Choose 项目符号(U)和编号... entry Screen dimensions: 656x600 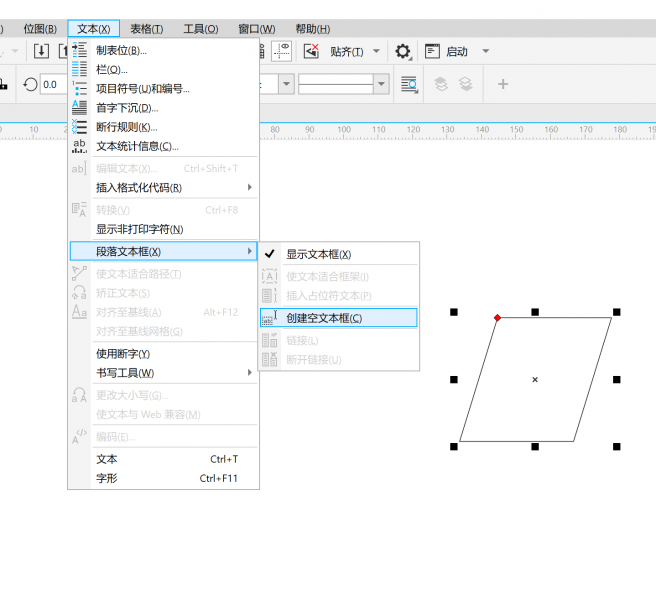pos(164,88)
